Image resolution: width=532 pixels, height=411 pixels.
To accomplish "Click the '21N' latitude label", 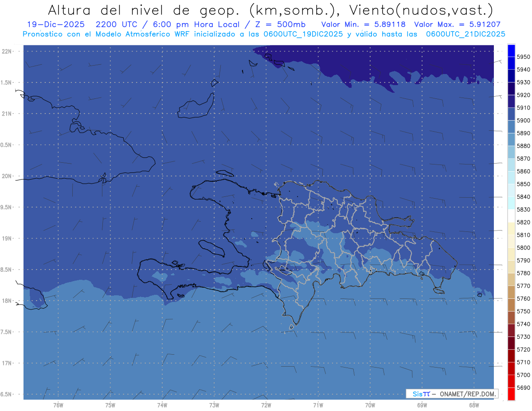I will 7,114.
